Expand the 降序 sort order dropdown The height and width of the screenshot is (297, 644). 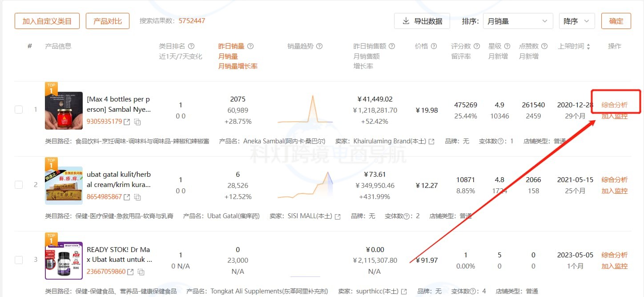pyautogui.click(x=576, y=21)
